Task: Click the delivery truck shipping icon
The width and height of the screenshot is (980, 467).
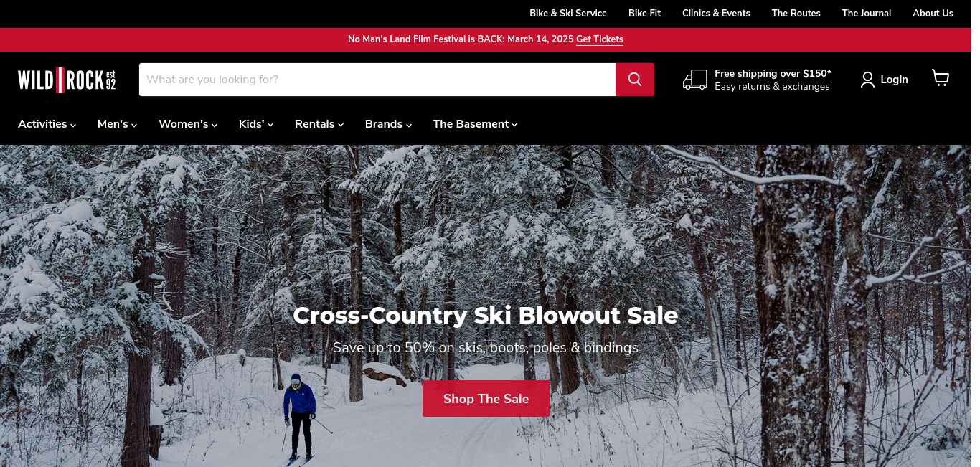Action: 695,80
